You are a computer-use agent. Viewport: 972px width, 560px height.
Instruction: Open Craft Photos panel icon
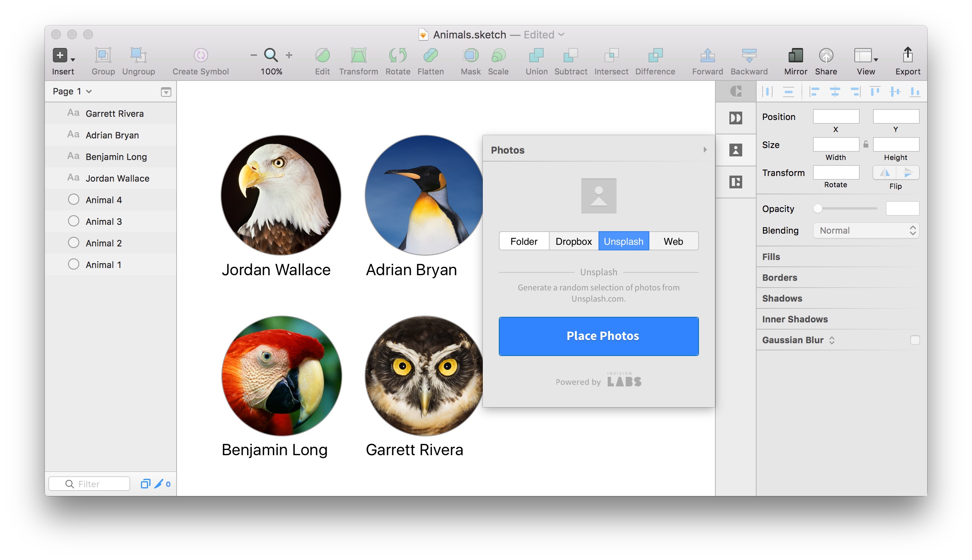pos(735,150)
